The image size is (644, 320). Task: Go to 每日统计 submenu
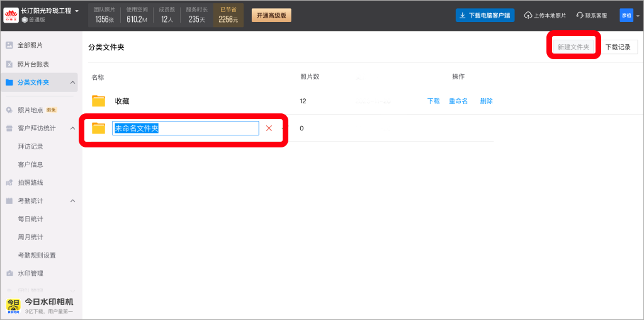click(x=30, y=219)
